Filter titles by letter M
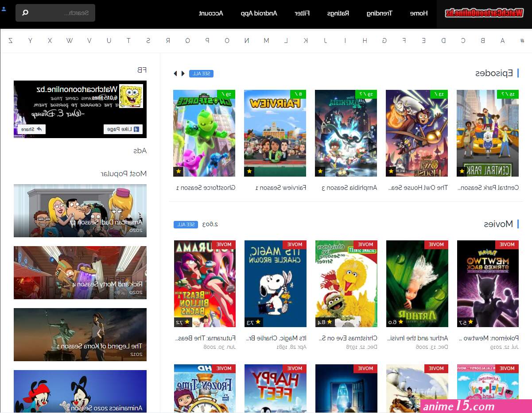Viewport: 532px width, 413px height. point(266,41)
